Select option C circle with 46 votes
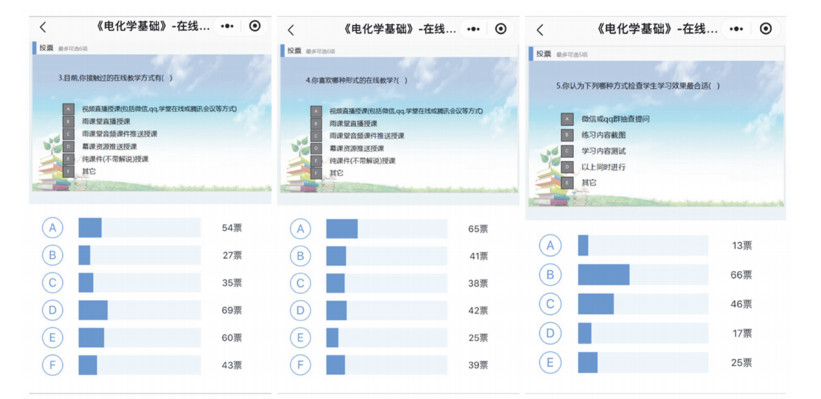The height and width of the screenshot is (399, 821). [x=550, y=304]
